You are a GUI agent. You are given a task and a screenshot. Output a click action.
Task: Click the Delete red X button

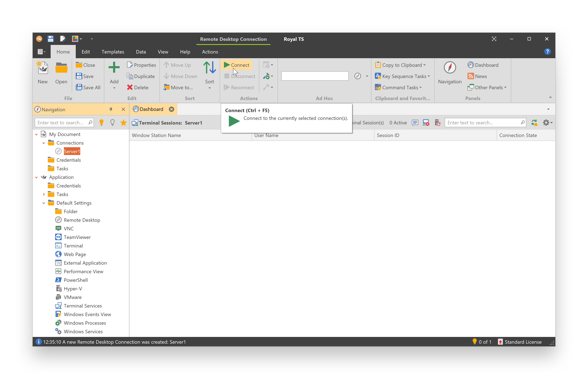pyautogui.click(x=138, y=88)
